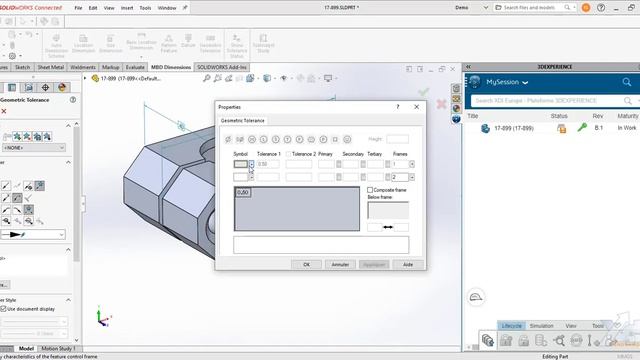Open the PropertyManager tab icon
640x360 pixels.
(x=12, y=87)
